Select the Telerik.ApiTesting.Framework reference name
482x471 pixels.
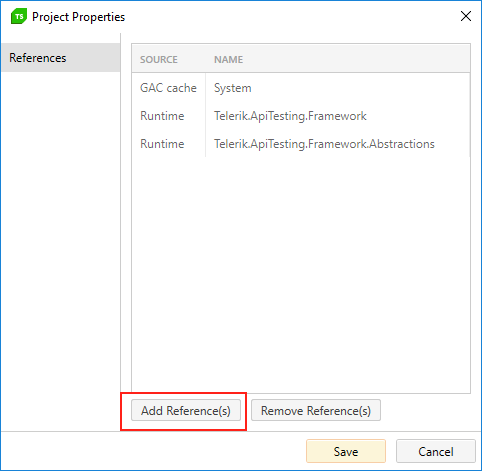click(290, 116)
